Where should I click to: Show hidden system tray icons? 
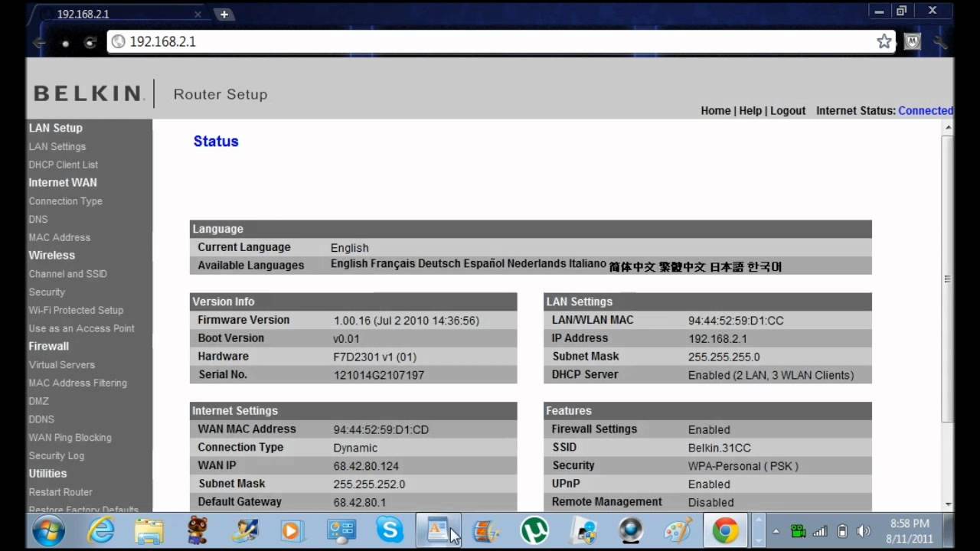[776, 531]
